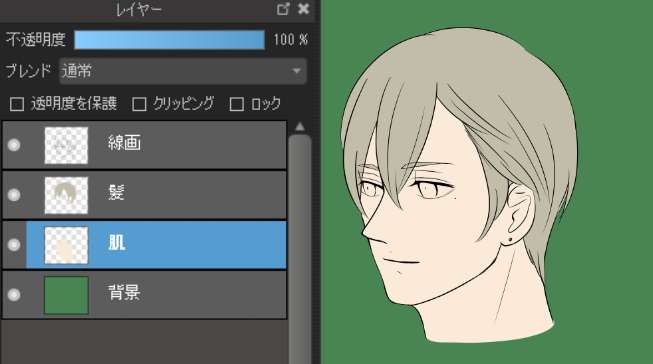This screenshot has height=364, width=653.
Task: Toggle visibility of the 線画 layer
Action: click(x=14, y=145)
